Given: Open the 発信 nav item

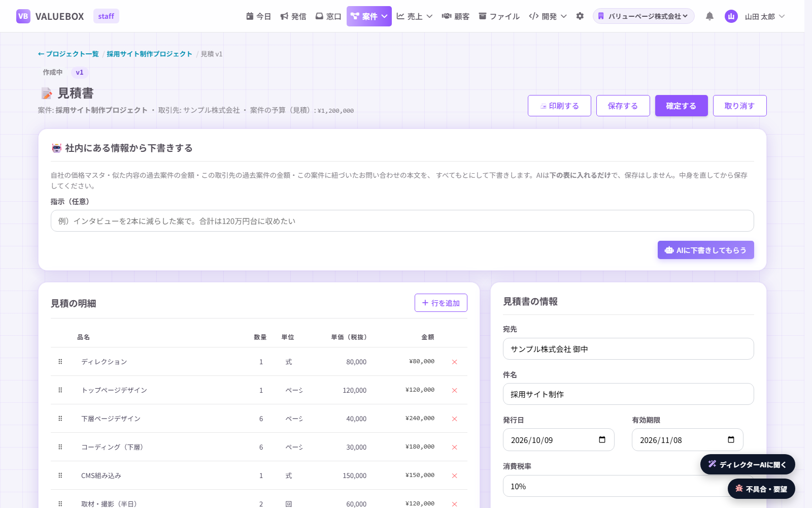Looking at the screenshot, I should (x=293, y=16).
